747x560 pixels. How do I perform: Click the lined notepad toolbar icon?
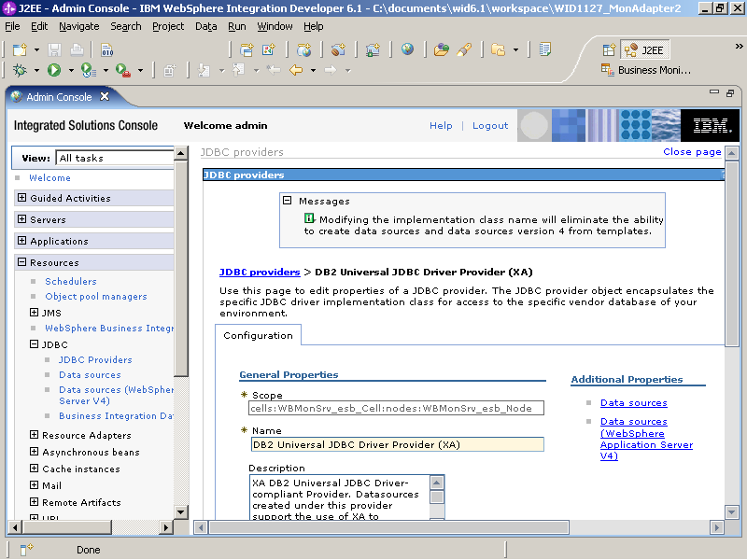click(x=545, y=49)
